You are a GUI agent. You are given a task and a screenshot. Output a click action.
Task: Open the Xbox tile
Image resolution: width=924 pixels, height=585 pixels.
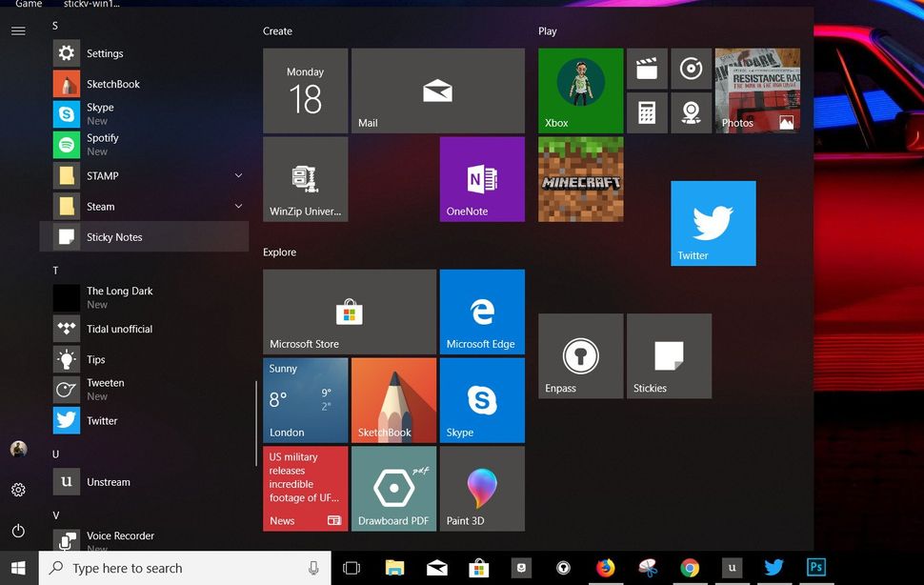[x=579, y=90]
